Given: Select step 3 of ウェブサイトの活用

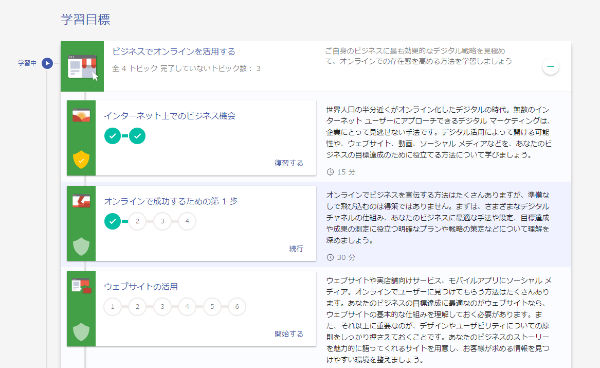Looking at the screenshot, I should [162, 306].
